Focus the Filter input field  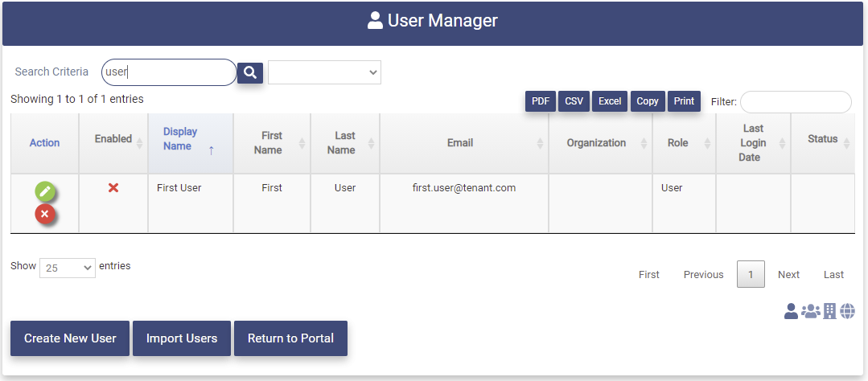796,102
